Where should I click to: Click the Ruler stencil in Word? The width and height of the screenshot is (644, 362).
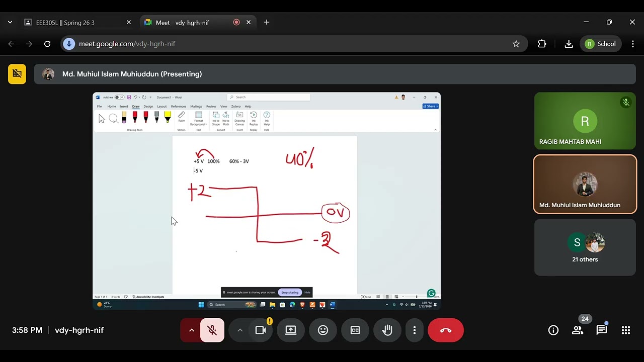coord(182,117)
